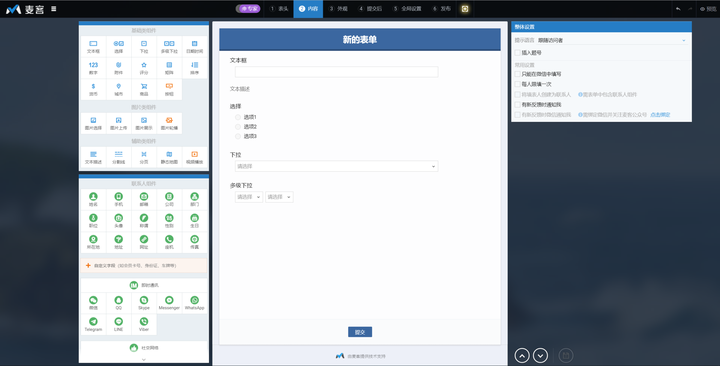This screenshot has height=366, width=720.
Task: Add the 手机 mobile contact field
Action: (118, 199)
